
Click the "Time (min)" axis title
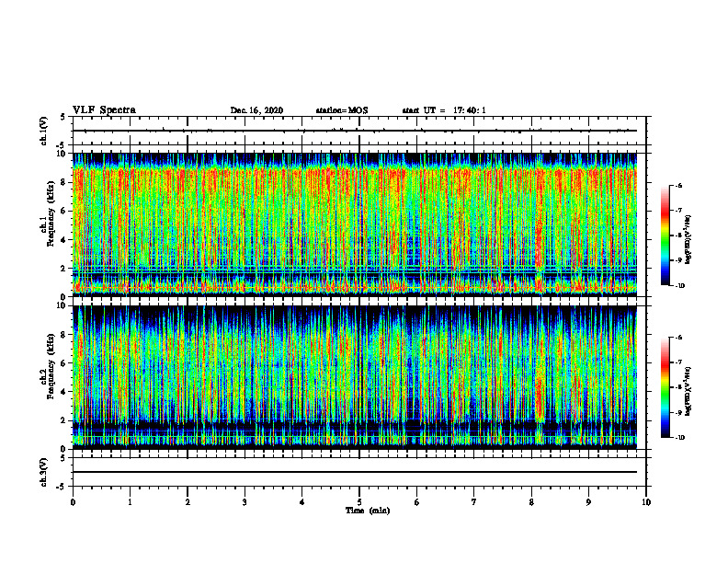(368, 511)
